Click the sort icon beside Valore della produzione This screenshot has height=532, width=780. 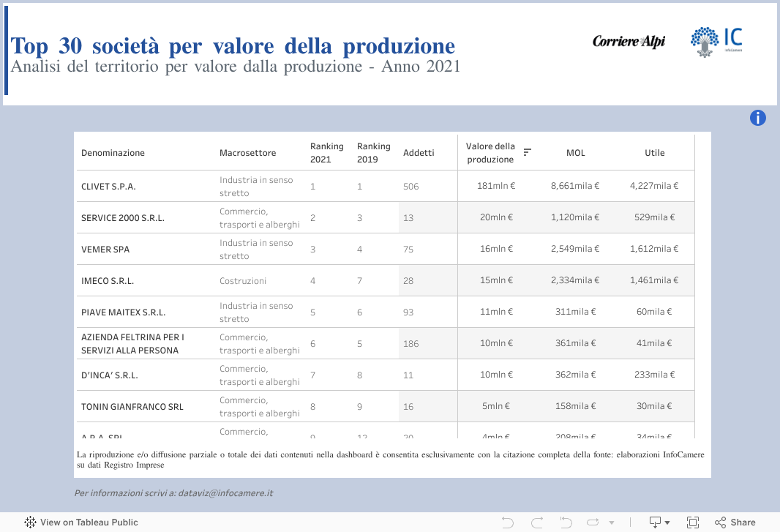click(x=527, y=152)
